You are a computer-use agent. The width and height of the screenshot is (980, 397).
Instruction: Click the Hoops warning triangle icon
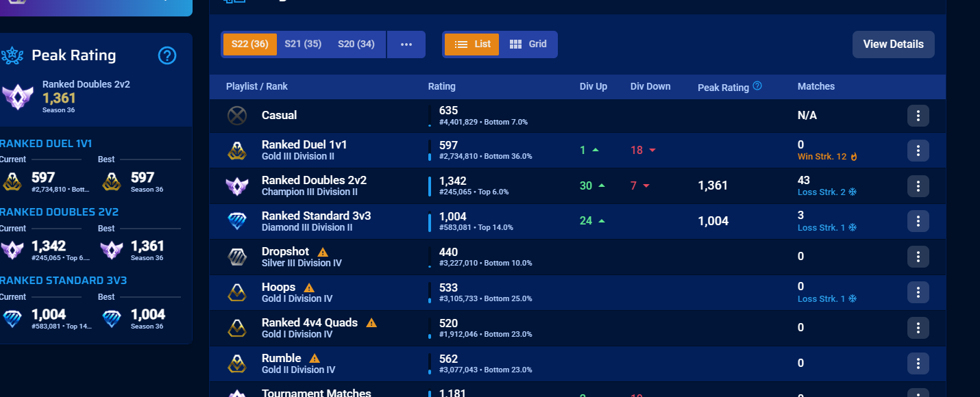[x=309, y=287]
